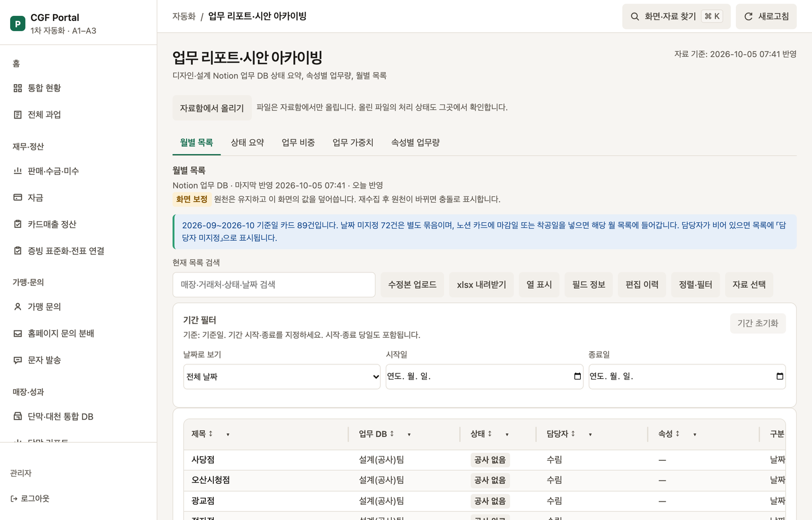Open 정렬·필터 button

click(696, 285)
